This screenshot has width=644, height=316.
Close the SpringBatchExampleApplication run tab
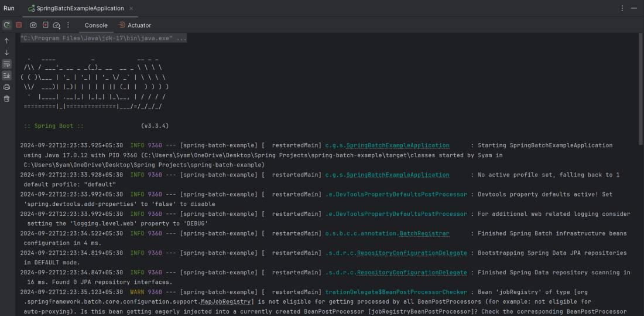click(131, 8)
